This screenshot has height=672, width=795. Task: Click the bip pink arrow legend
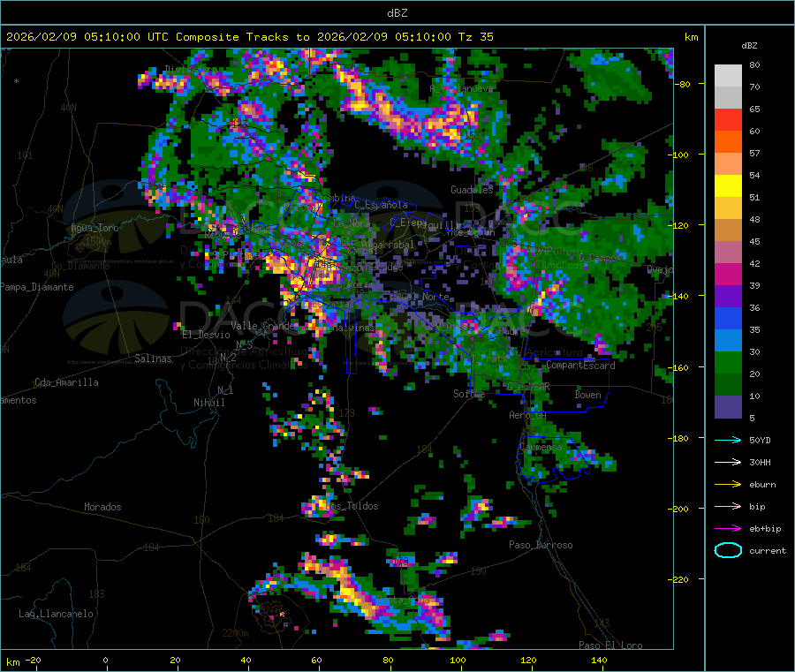click(x=728, y=506)
